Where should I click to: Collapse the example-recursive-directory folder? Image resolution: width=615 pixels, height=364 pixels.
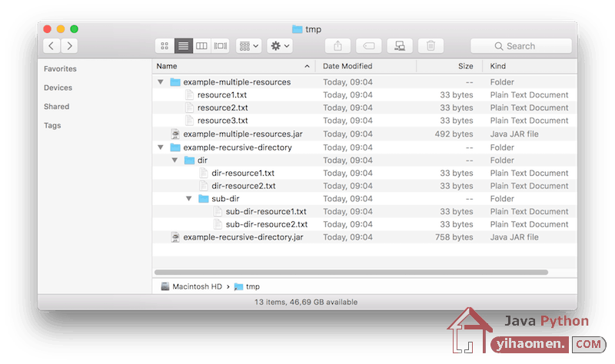pyautogui.click(x=161, y=147)
